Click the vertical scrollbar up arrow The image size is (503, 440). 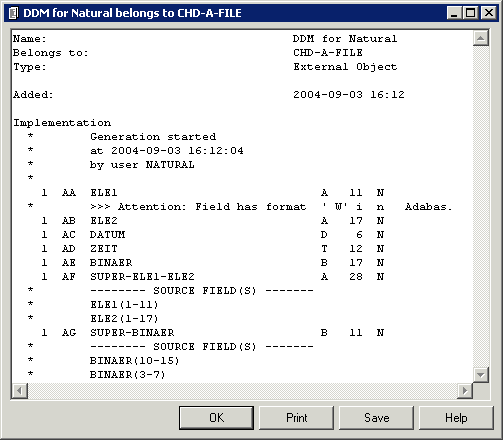click(481, 38)
